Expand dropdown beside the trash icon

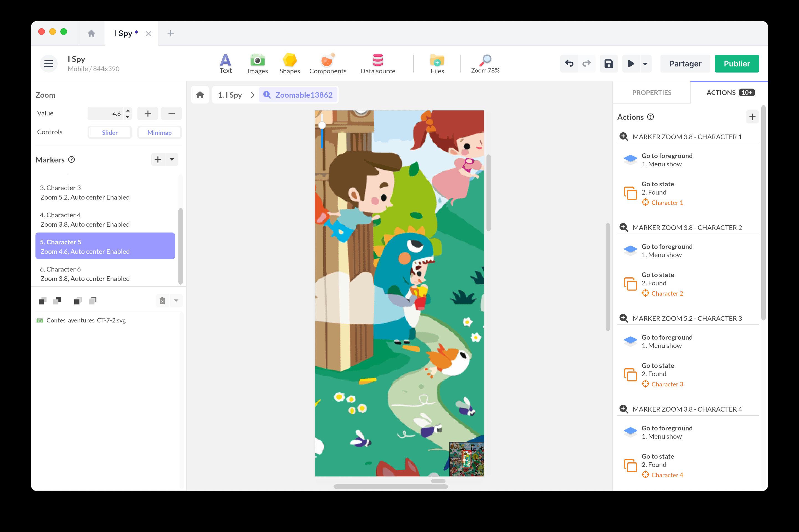[x=176, y=301]
